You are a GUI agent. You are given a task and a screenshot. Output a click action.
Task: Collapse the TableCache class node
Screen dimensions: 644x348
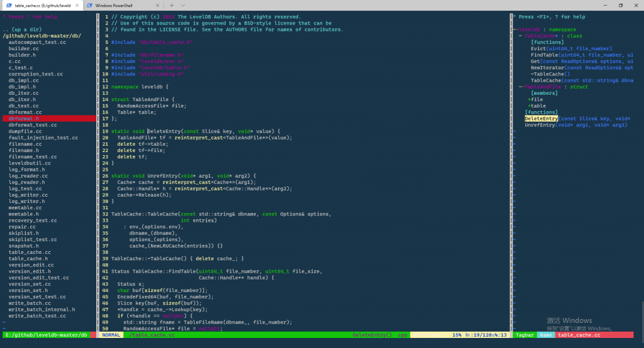click(x=521, y=36)
